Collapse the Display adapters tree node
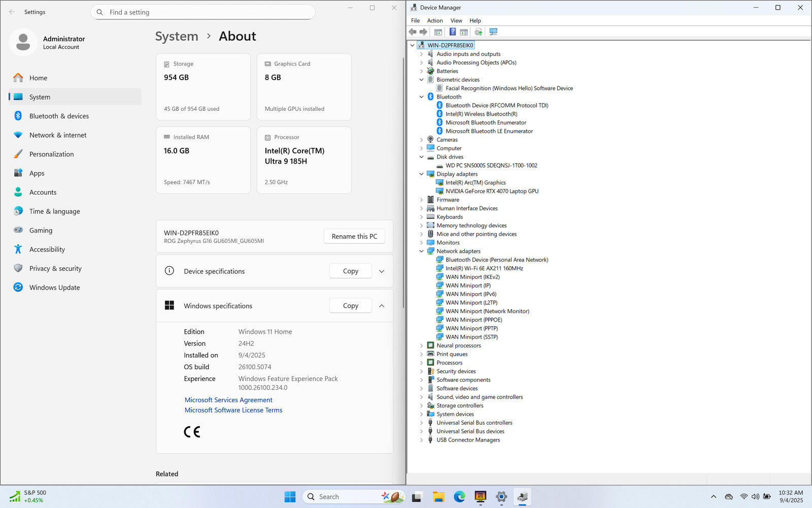Viewport: 812px width, 508px height. coord(421,174)
